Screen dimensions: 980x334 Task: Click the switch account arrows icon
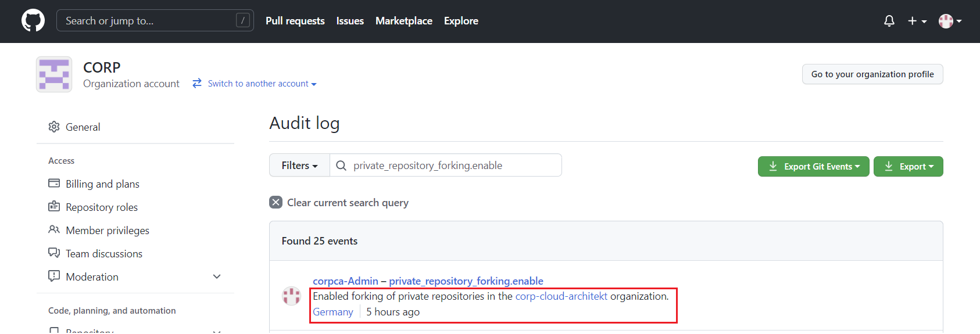197,83
